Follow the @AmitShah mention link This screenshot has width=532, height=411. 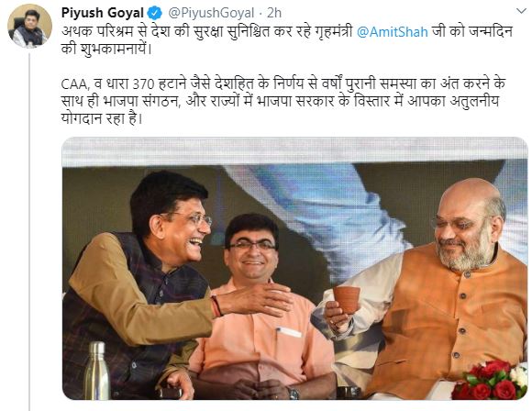coord(393,32)
